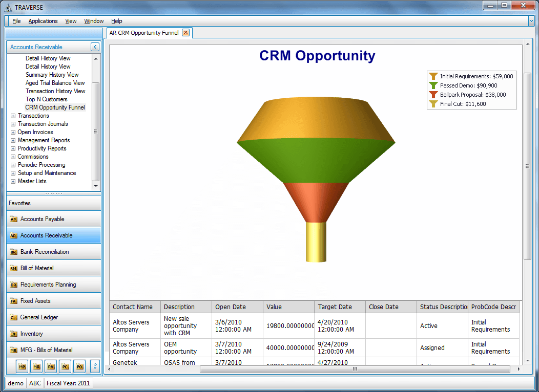Open the Window menu
The width and height of the screenshot is (539, 392).
[x=94, y=21]
